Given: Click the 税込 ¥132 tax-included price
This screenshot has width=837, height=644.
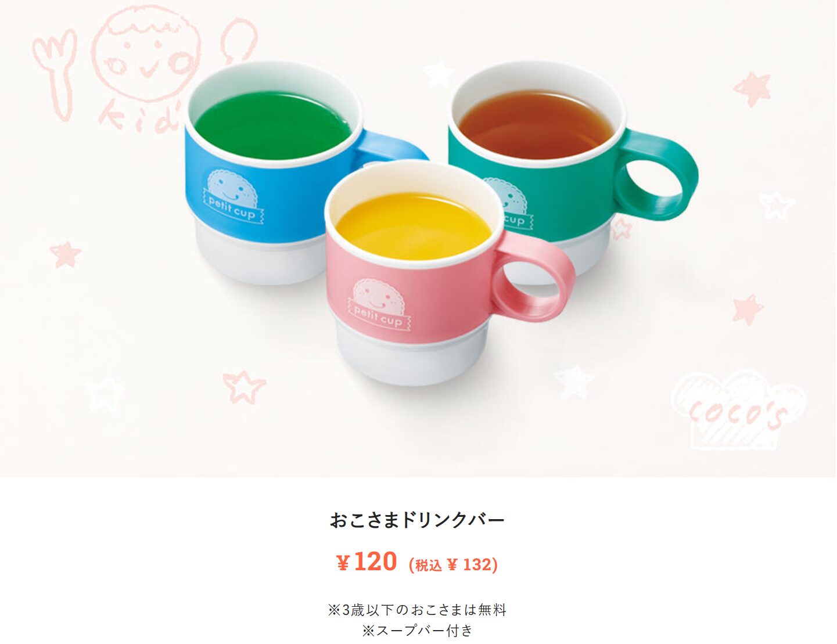Looking at the screenshot, I should pyautogui.click(x=453, y=564).
